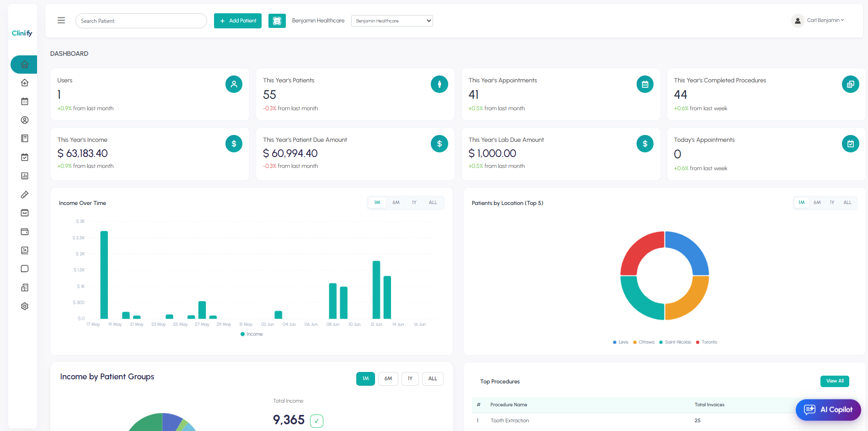Click the teal Saint-Nicolas donut segment
The width and height of the screenshot is (868, 431).
coord(638,302)
